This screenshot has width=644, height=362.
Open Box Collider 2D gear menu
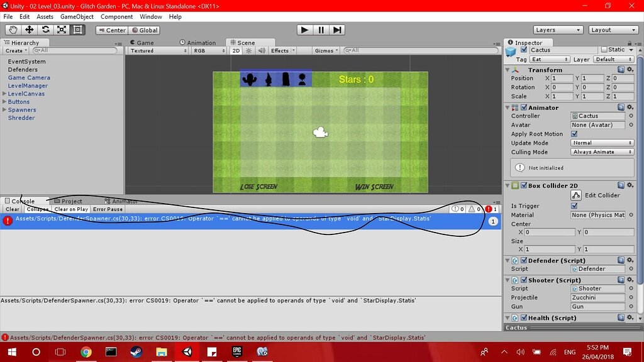[x=630, y=185]
